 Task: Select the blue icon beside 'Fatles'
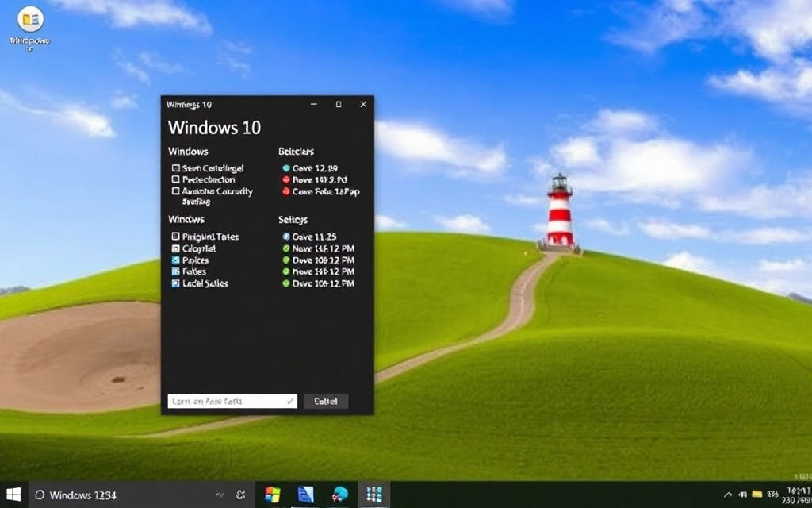(x=176, y=271)
